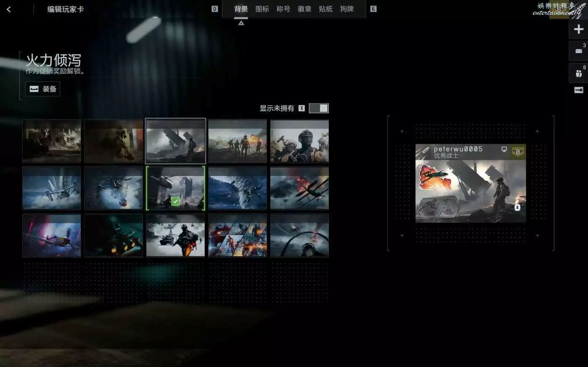This screenshot has width=588, height=367.
Task: Open the squad icon with badge 8
Action: [578, 73]
